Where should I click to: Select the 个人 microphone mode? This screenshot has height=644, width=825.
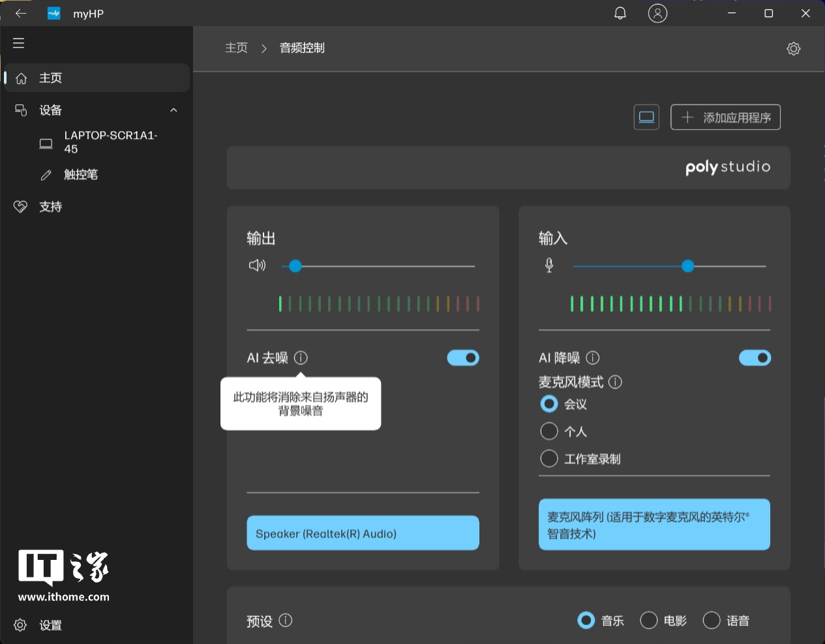[x=549, y=432]
